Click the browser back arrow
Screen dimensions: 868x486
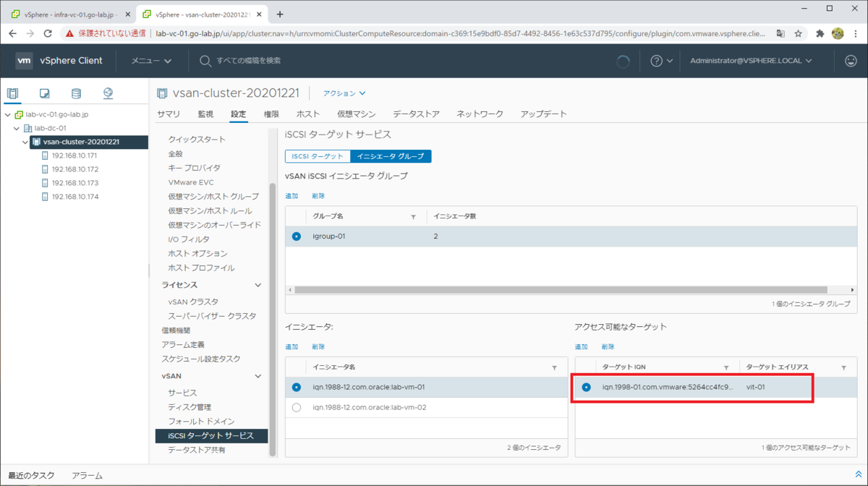[12, 33]
